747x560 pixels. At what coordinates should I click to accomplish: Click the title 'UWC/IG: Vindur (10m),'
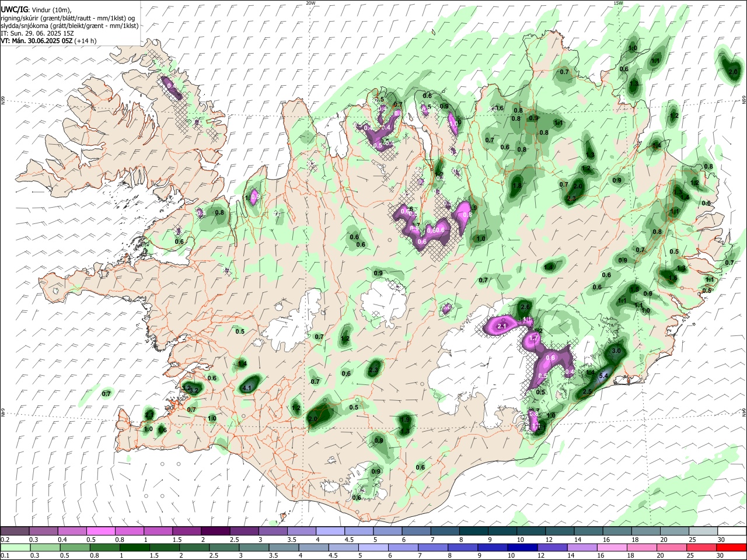pyautogui.click(x=36, y=9)
